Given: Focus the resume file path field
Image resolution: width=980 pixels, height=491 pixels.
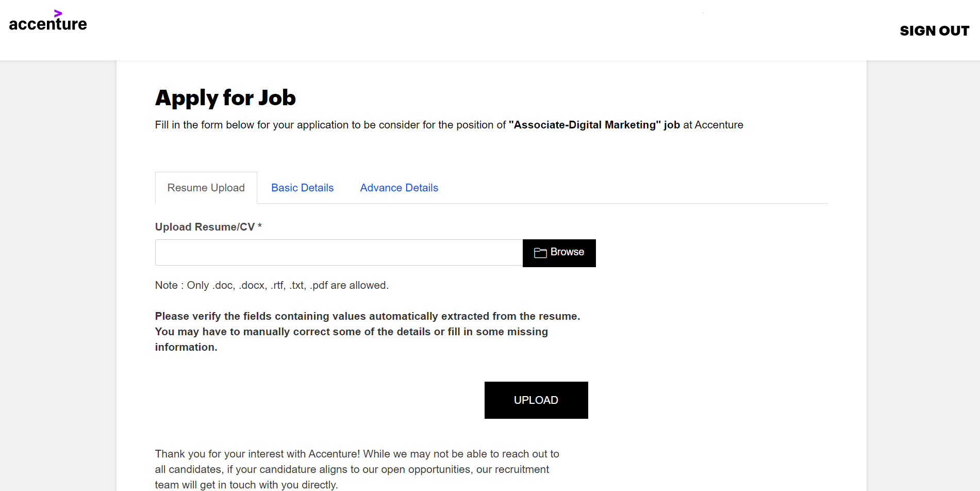Looking at the screenshot, I should click(339, 253).
